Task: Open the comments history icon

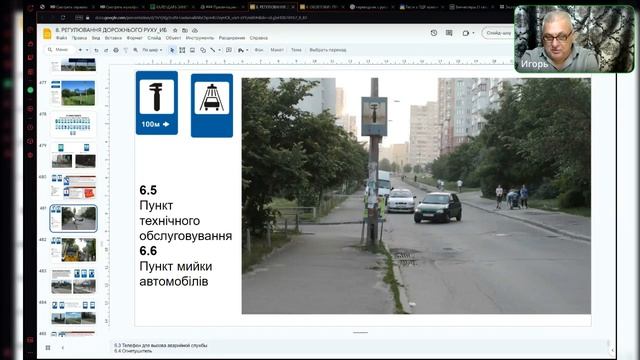Action: [449, 33]
